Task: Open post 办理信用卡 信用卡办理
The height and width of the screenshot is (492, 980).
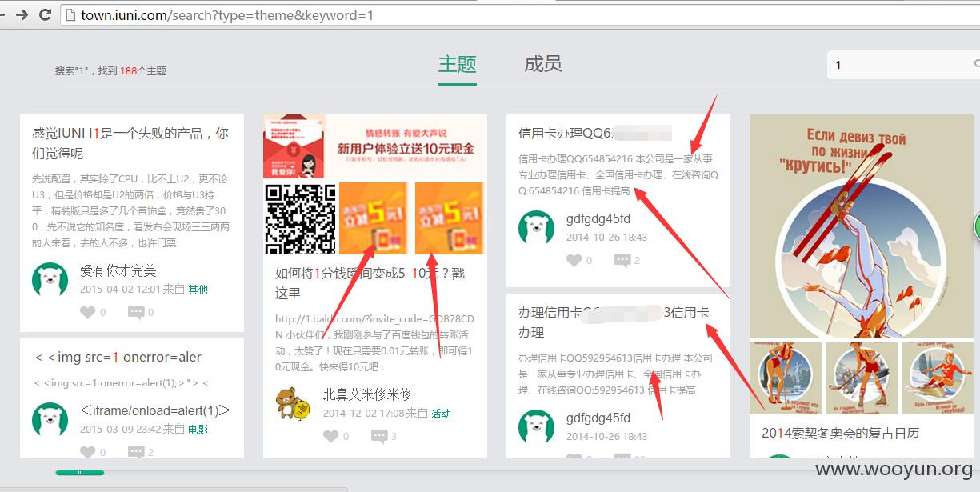Action: pyautogui.click(x=614, y=322)
